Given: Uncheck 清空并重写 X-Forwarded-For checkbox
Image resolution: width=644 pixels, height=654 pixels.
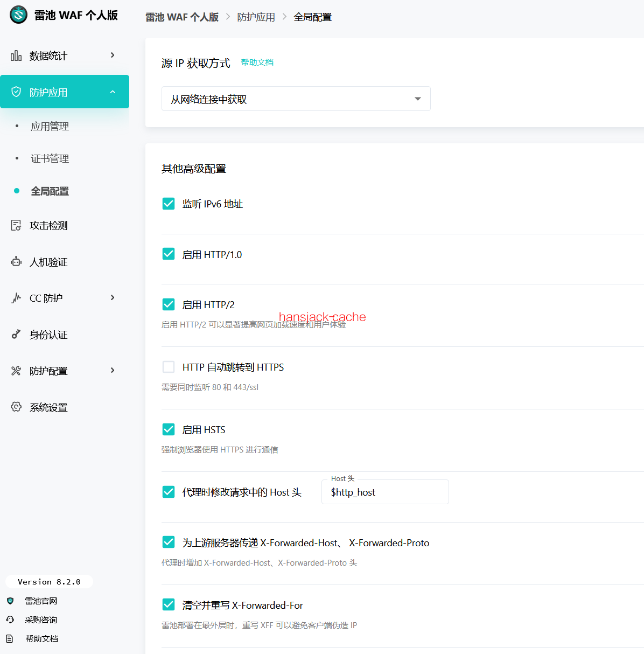Looking at the screenshot, I should (169, 604).
